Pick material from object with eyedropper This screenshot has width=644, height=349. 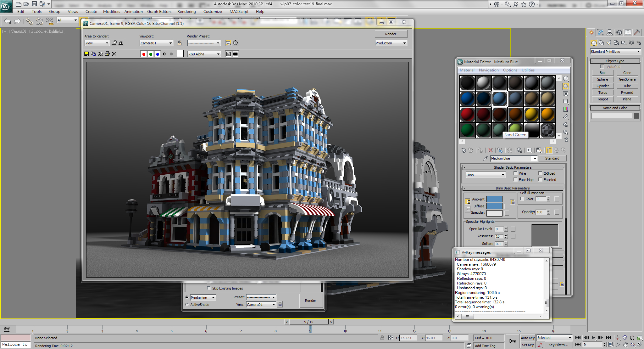click(486, 158)
